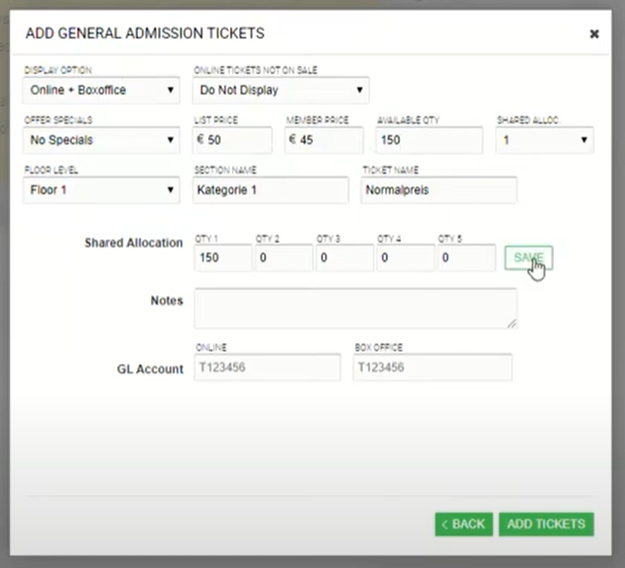Click the Section Name field
Image resolution: width=625 pixels, height=568 pixels.
(x=270, y=190)
